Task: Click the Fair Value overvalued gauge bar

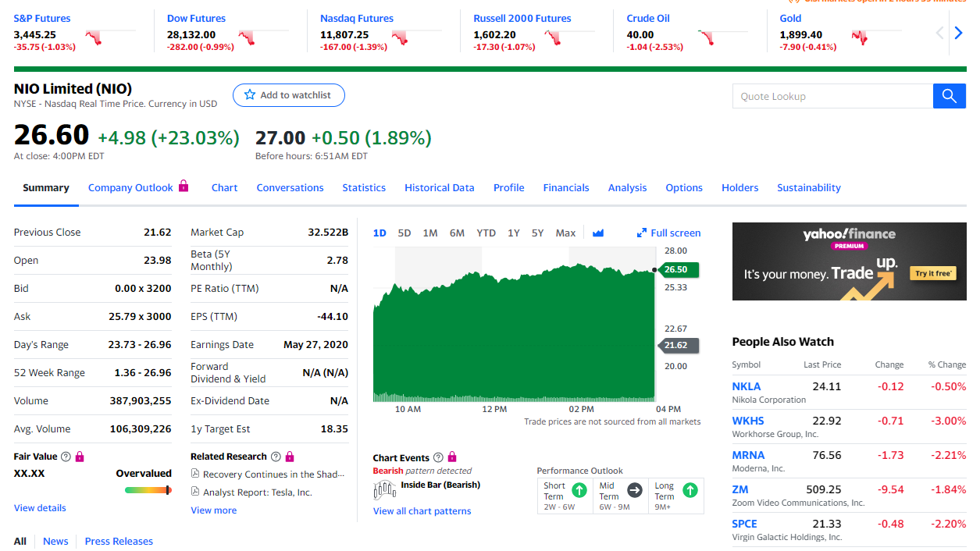Action: coord(148,490)
